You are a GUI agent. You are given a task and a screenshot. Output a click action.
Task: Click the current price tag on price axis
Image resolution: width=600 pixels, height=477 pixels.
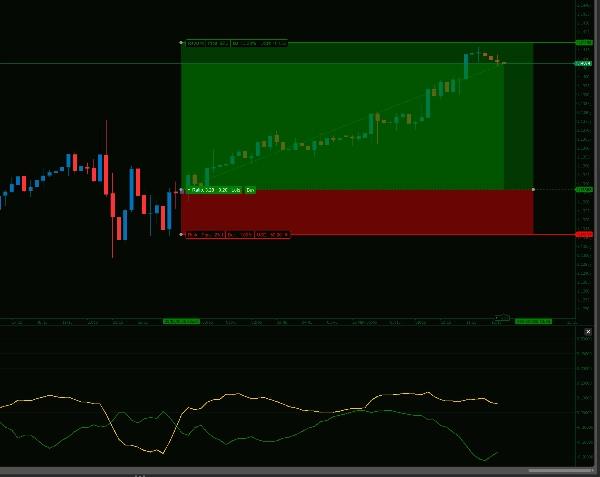coord(583,63)
